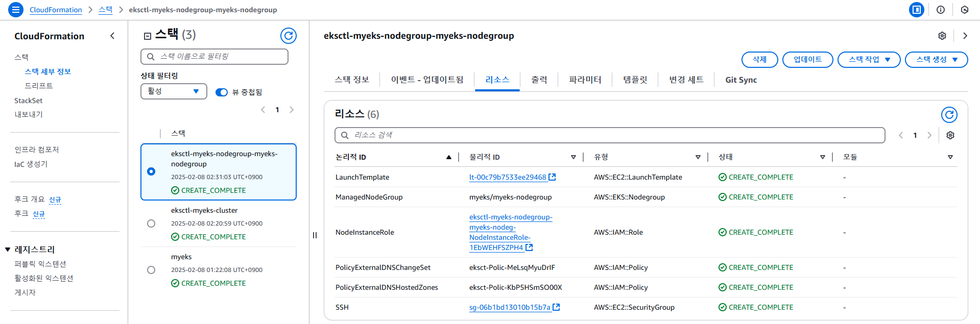Sort by status column

823,157
